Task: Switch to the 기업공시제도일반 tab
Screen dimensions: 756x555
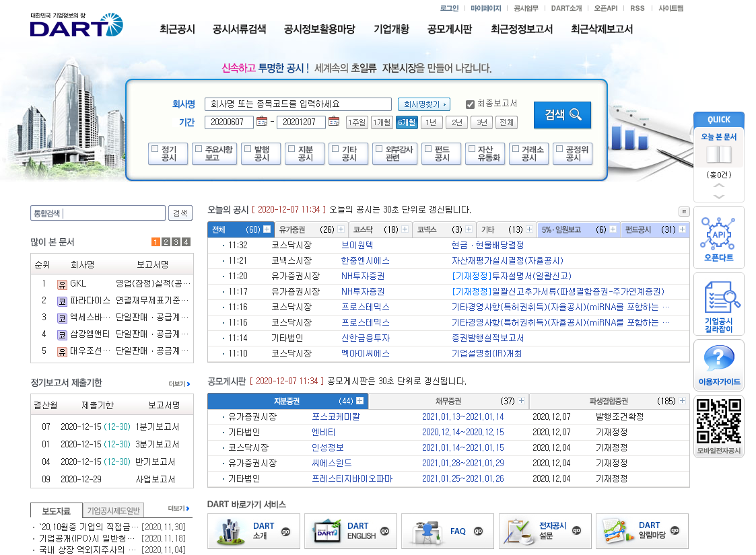Action: (x=113, y=511)
